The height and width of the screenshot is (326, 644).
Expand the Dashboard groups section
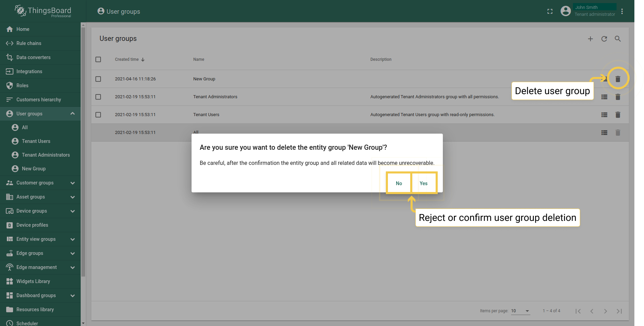tap(72, 295)
